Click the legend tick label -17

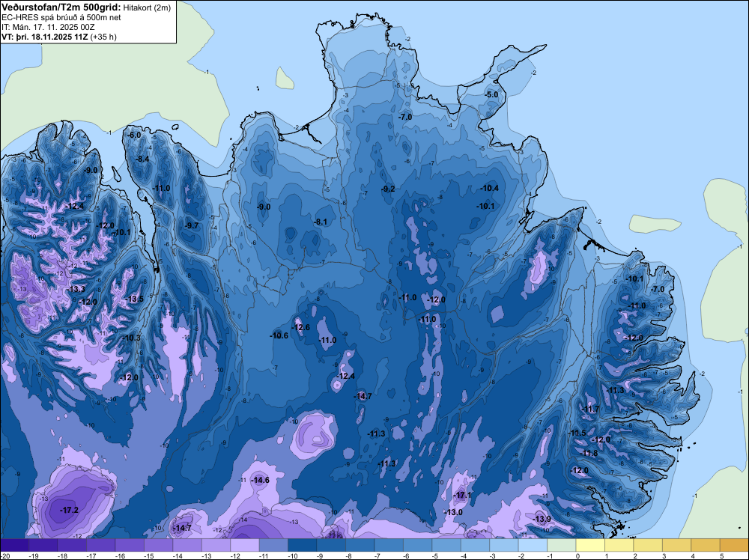coord(91,556)
